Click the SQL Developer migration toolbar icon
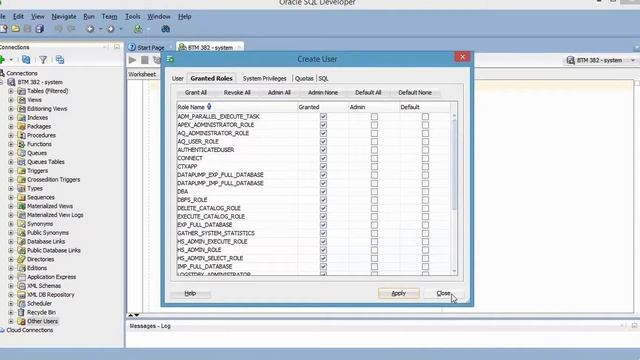 [x=138, y=29]
